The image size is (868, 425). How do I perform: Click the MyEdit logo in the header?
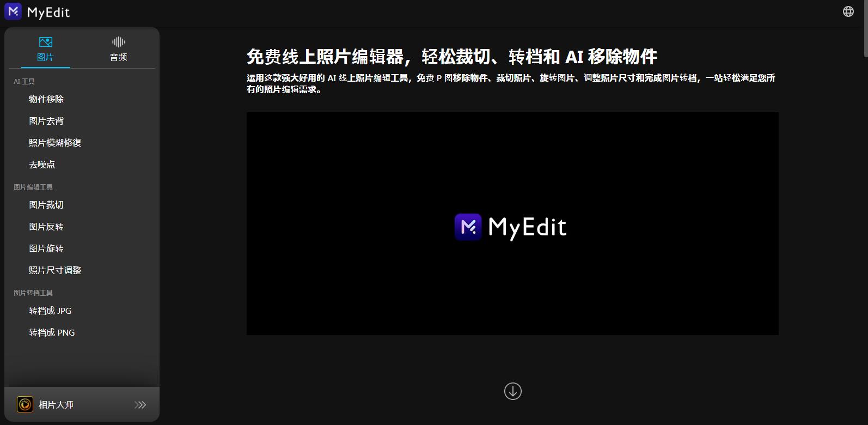[x=37, y=11]
